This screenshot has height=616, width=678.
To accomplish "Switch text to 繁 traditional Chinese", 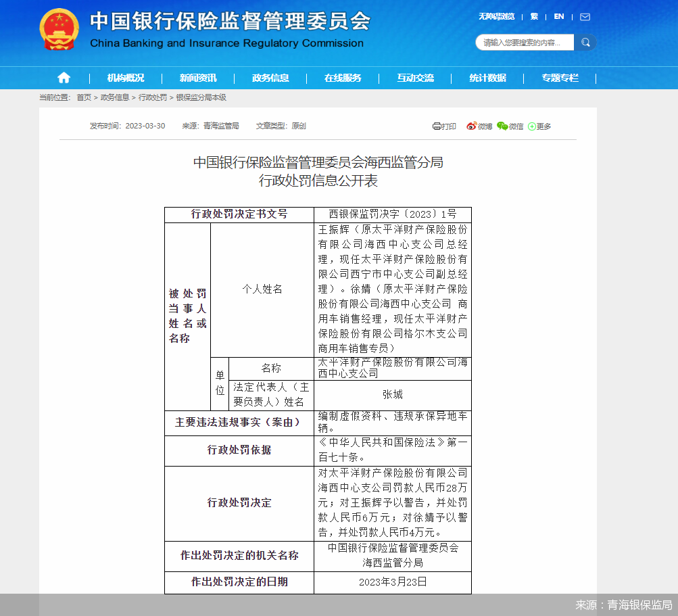I will click(x=534, y=16).
